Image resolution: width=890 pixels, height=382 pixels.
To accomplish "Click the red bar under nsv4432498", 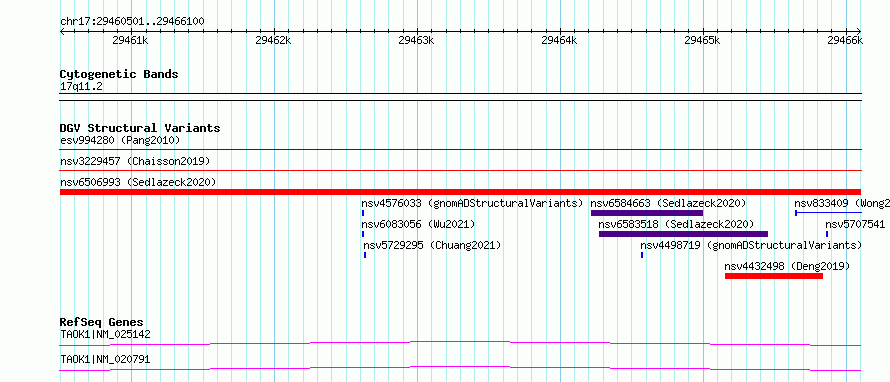I will point(774,276).
